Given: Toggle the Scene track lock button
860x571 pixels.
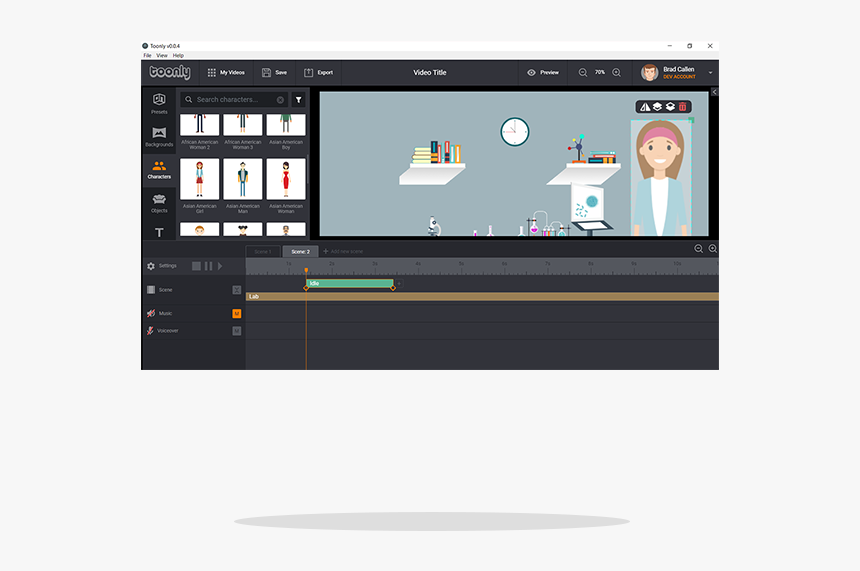Looking at the screenshot, I should [237, 290].
